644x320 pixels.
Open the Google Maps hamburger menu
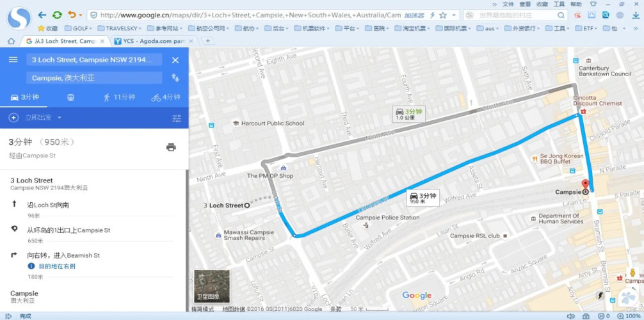coord(13,60)
